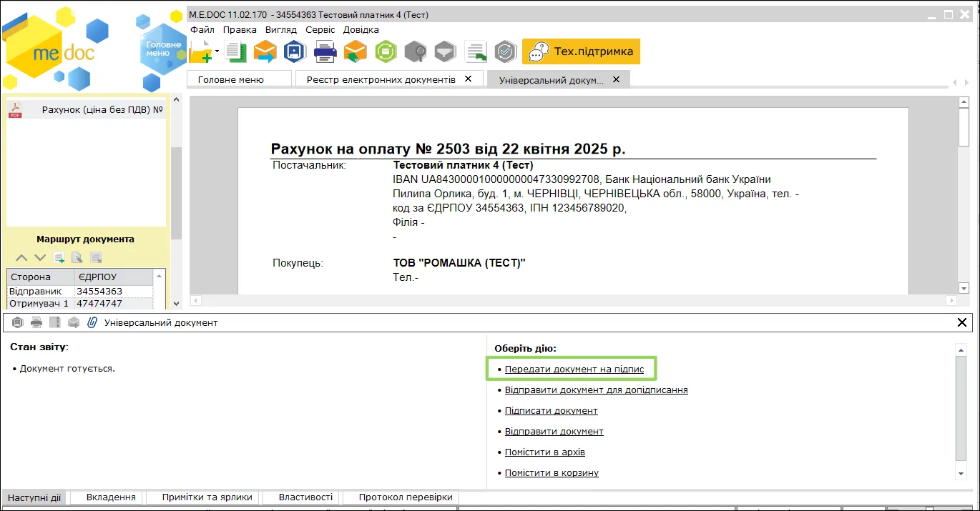
Task: Open the Файл menu
Action: pos(202,30)
